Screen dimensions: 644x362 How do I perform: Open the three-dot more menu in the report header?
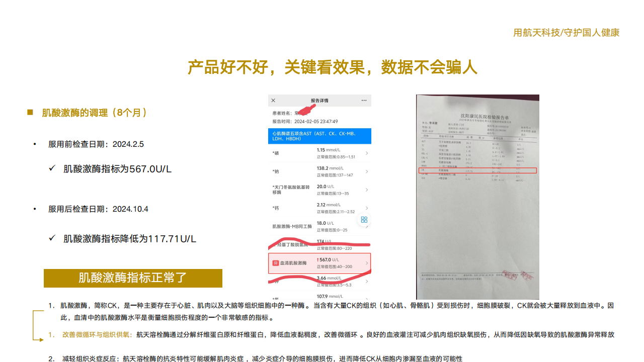364,101
